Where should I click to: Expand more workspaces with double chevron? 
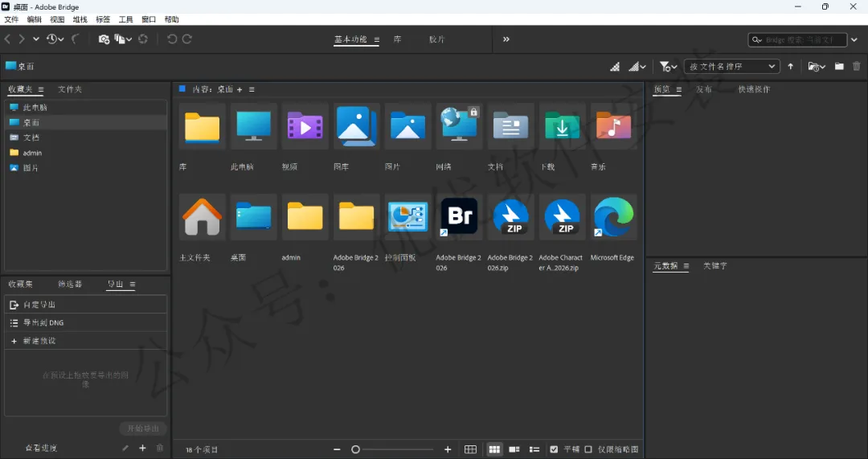506,39
